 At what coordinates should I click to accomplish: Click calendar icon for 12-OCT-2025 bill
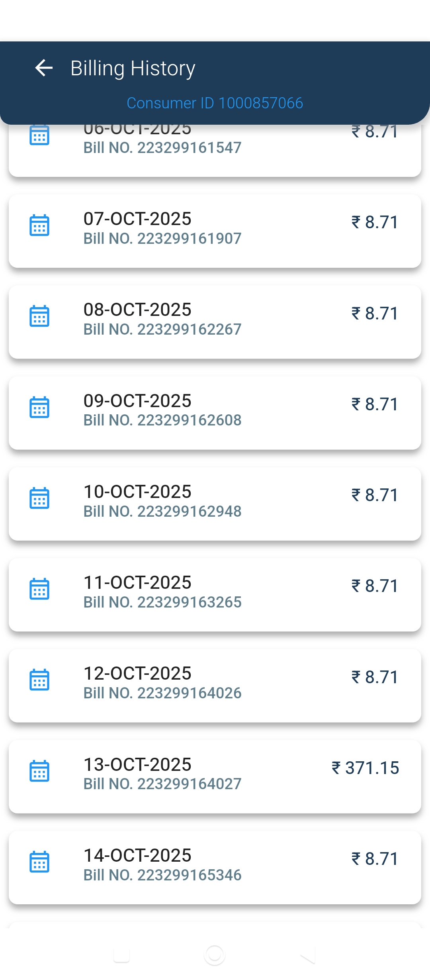pyautogui.click(x=39, y=680)
